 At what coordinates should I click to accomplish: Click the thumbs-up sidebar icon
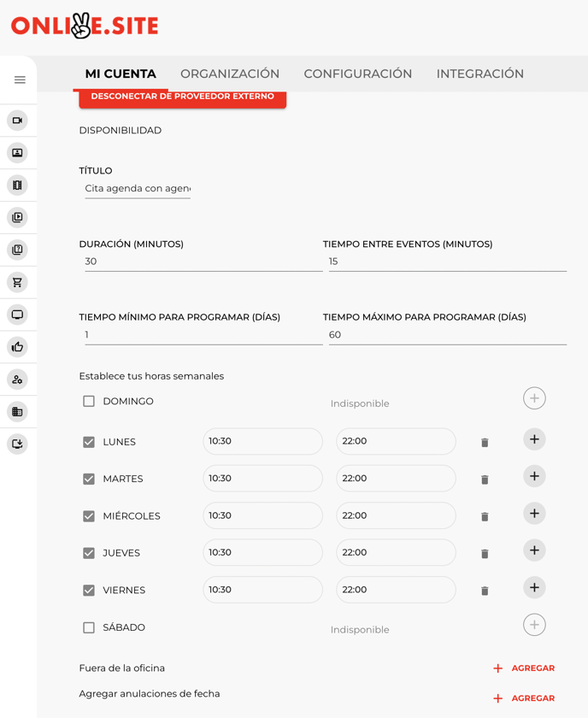tap(17, 347)
